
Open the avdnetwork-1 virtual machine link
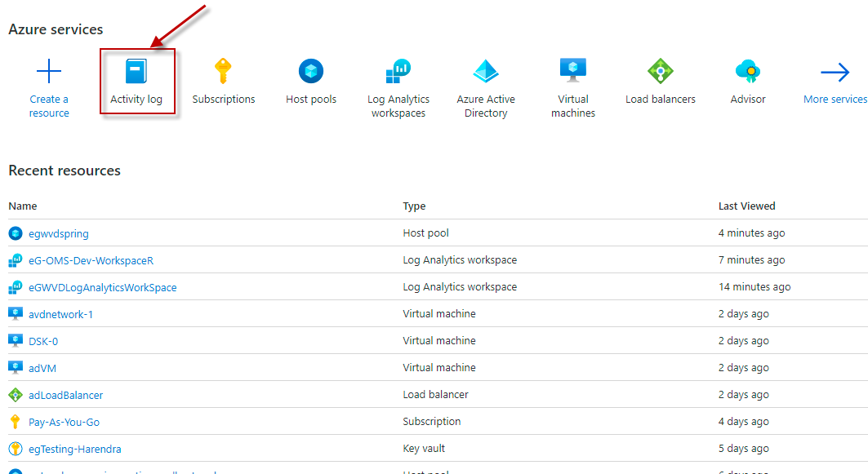[x=61, y=314]
